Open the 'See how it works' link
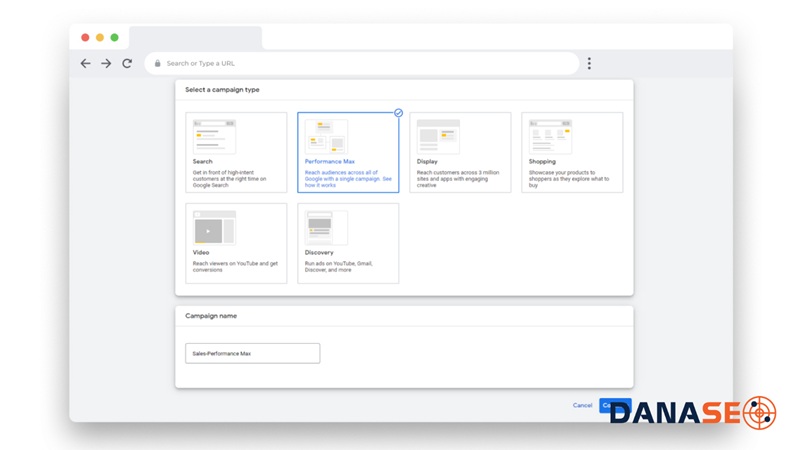 [348, 182]
